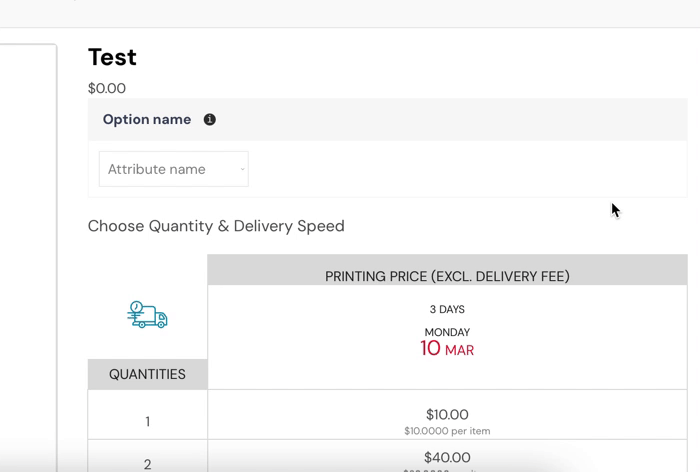Choose quantity 1 row
The height and width of the screenshot is (472, 700).
point(147,421)
